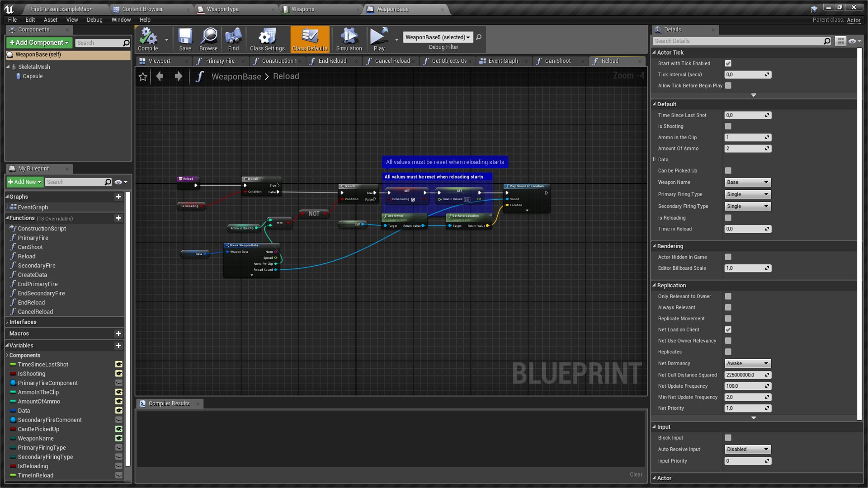Toggle editable eye icon on IsShooting variable

point(118,374)
